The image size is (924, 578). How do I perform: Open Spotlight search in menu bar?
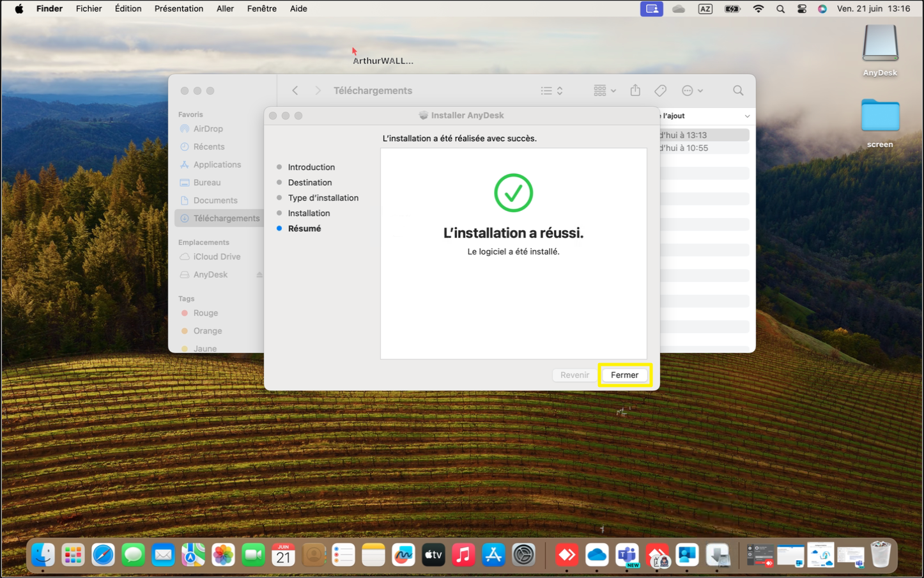(x=780, y=9)
